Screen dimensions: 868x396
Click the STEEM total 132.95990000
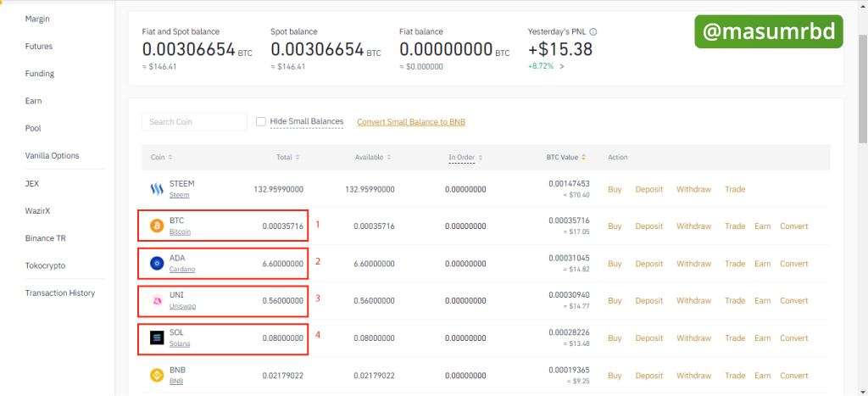click(x=279, y=189)
